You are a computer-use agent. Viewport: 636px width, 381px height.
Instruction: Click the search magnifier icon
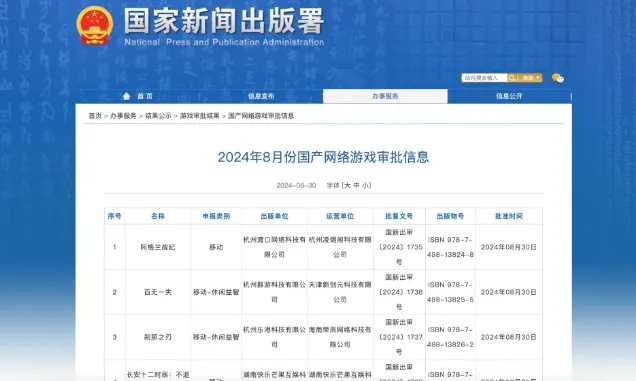(x=512, y=77)
